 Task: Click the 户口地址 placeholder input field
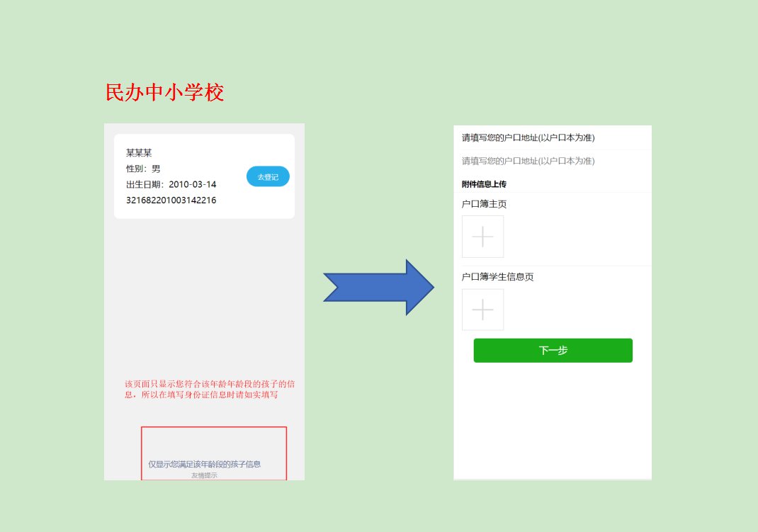[528, 162]
